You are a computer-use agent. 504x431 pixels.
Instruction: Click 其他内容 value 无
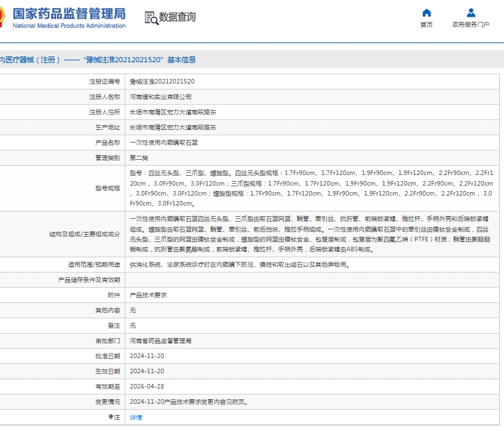click(133, 310)
